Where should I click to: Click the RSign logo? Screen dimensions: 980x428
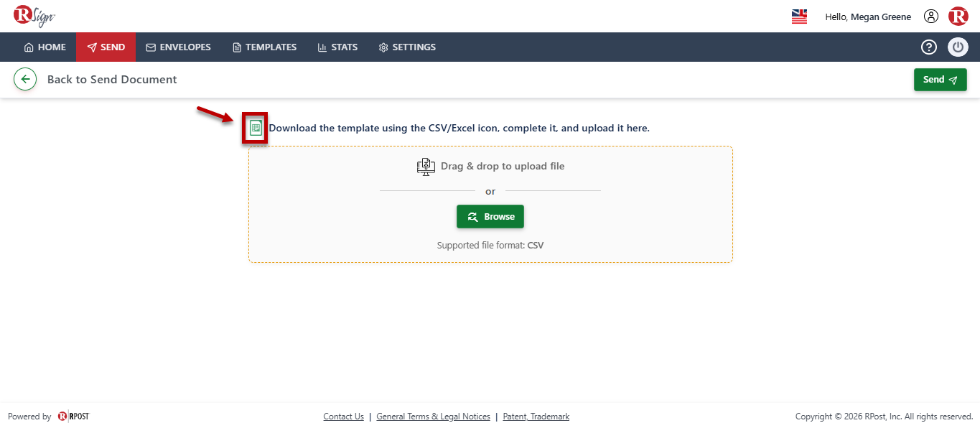34,16
